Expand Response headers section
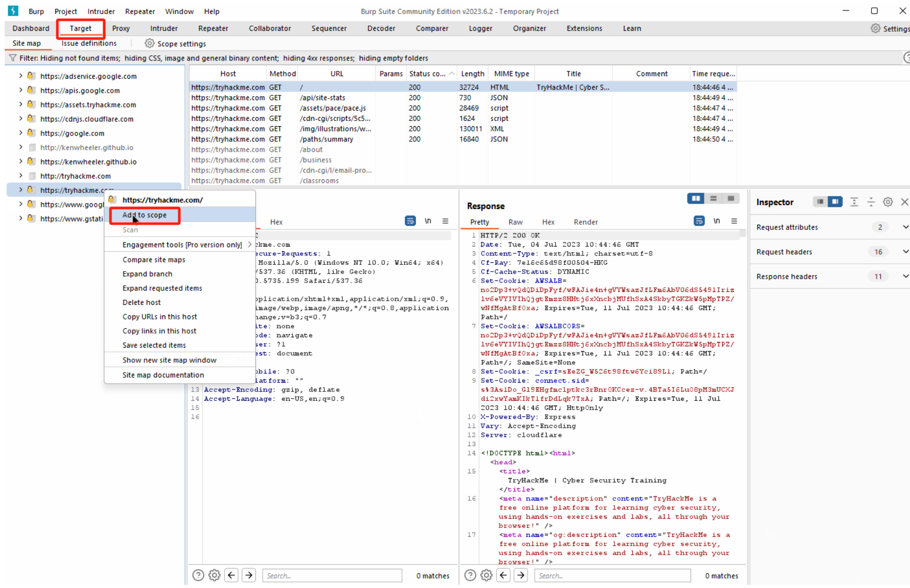This screenshot has height=588, width=910. pyautogui.click(x=905, y=277)
